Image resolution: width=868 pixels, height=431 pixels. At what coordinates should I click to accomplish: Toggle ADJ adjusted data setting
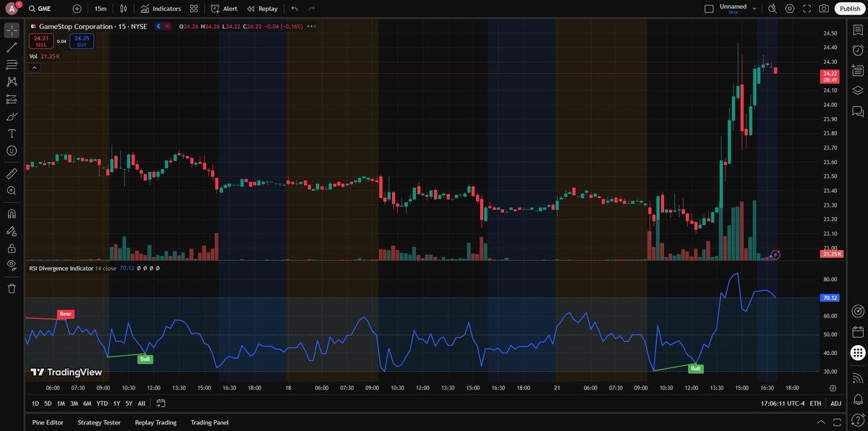(x=835, y=404)
